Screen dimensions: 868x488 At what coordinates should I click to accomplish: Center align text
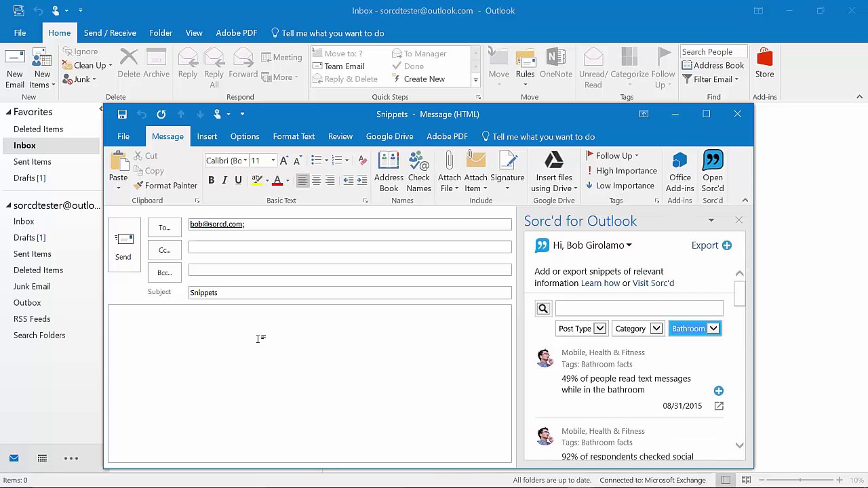(316, 180)
